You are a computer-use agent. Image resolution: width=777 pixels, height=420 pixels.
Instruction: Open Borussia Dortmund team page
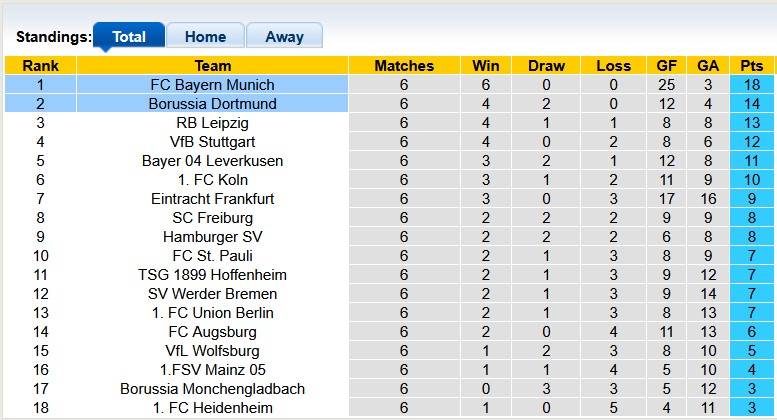click(x=212, y=104)
